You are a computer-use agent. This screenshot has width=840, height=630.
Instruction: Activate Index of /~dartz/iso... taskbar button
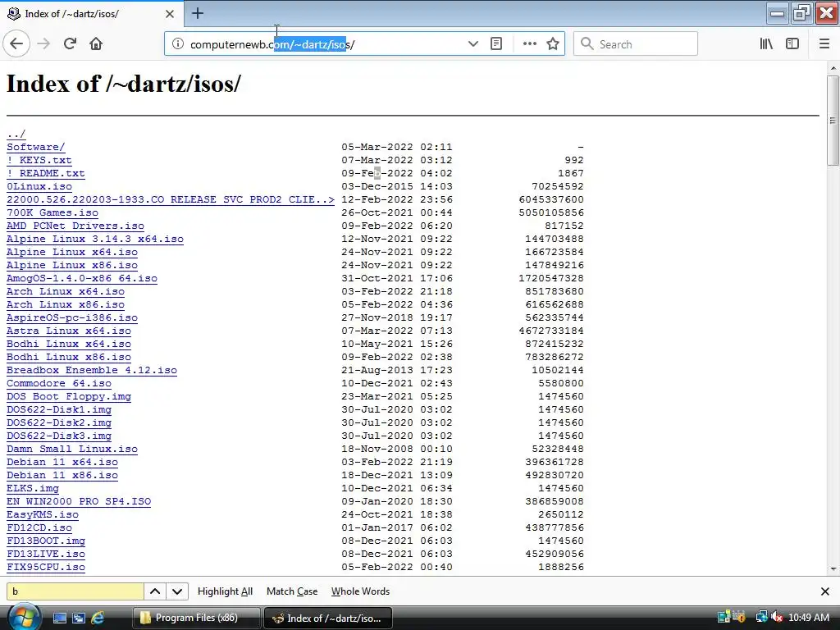328,618
